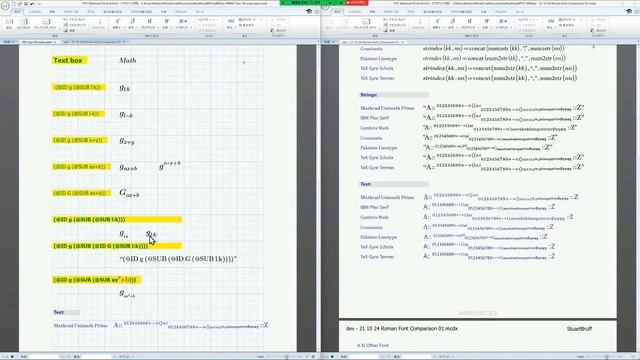Insert a math region in left window ribbon

point(9,23)
